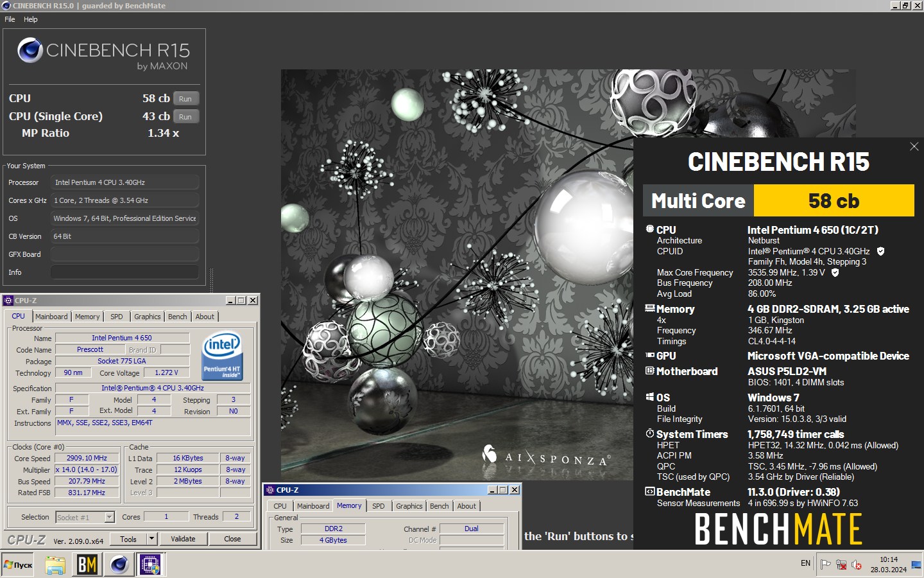Click the ASUS P5LD2-VM motherboard text
This screenshot has width=924, height=578.
tap(787, 371)
